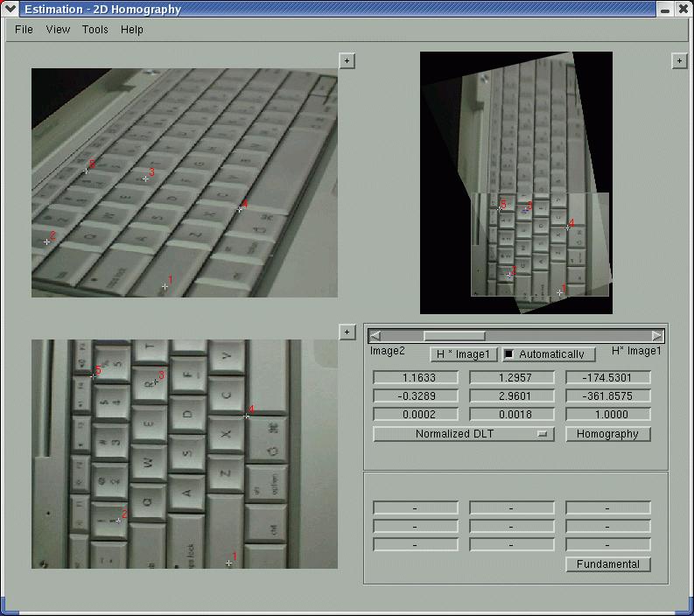Click the scrollbar's right arrow
The width and height of the screenshot is (694, 616).
click(657, 336)
